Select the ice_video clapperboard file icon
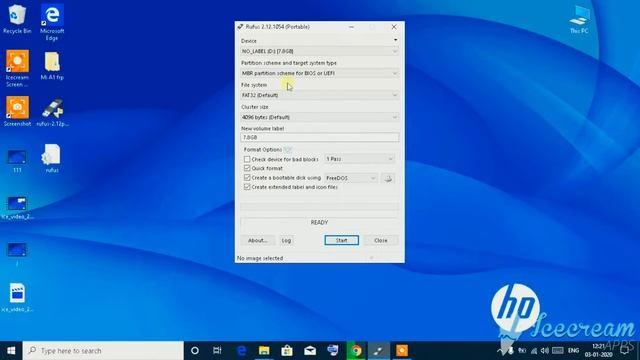The image size is (640, 360). [x=17, y=297]
